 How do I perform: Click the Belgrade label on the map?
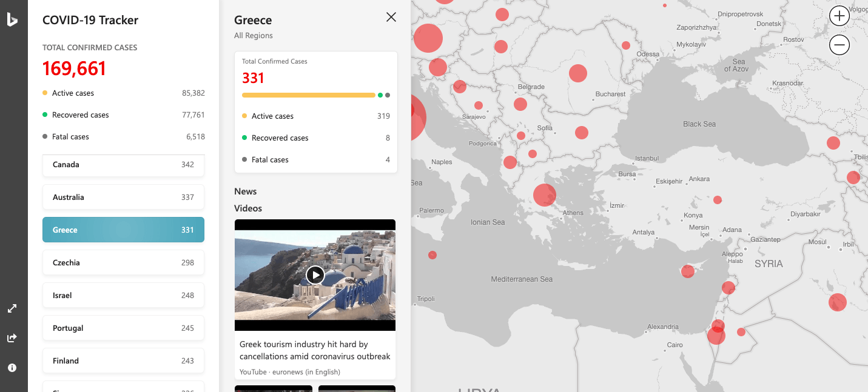(x=531, y=87)
